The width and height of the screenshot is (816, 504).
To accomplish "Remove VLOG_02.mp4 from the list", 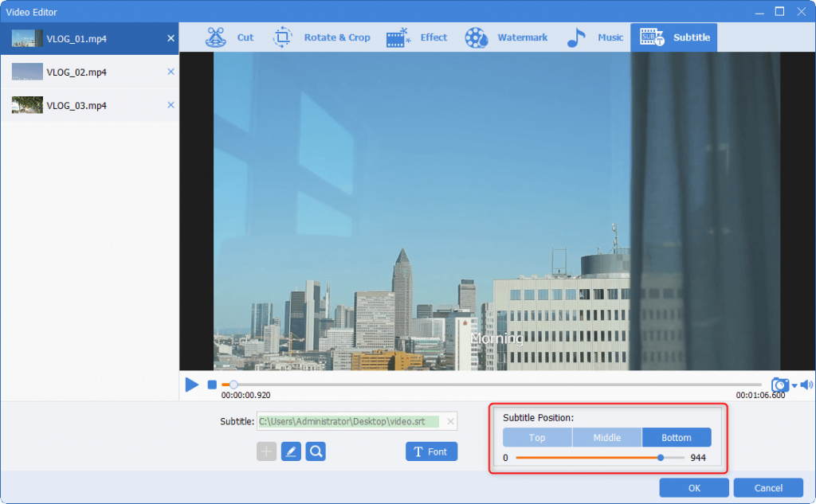I will point(171,72).
